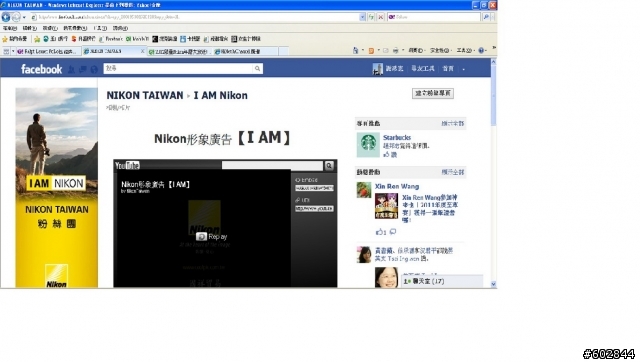
Task: Expand the Home button dropdown arrow
Action: [362, 51]
